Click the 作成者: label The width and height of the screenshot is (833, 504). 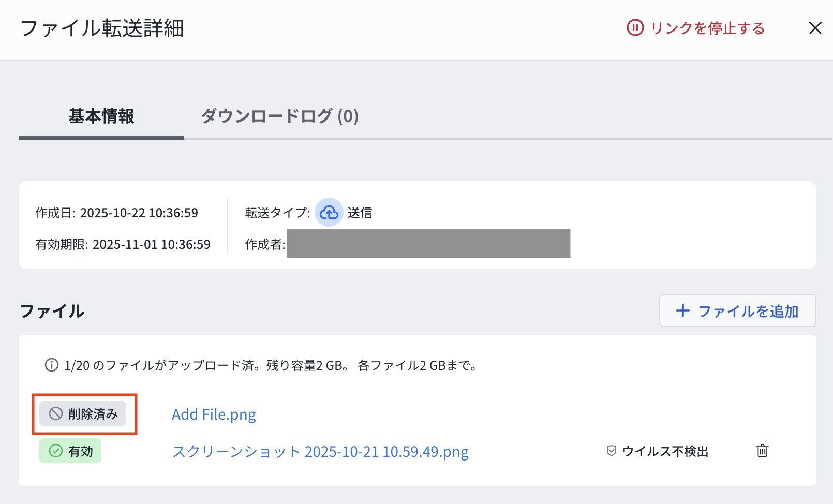click(265, 244)
